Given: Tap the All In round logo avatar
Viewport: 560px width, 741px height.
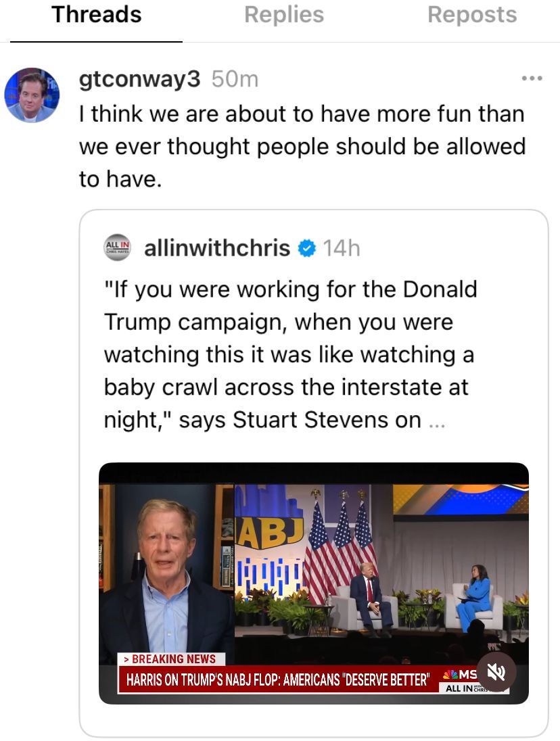Looking at the screenshot, I should 118,248.
